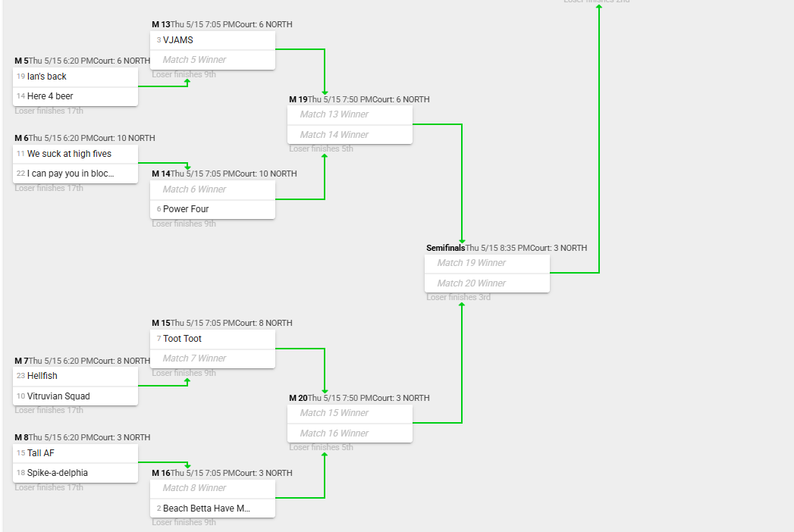Select the Tall AF team in Match 8

coord(75,453)
